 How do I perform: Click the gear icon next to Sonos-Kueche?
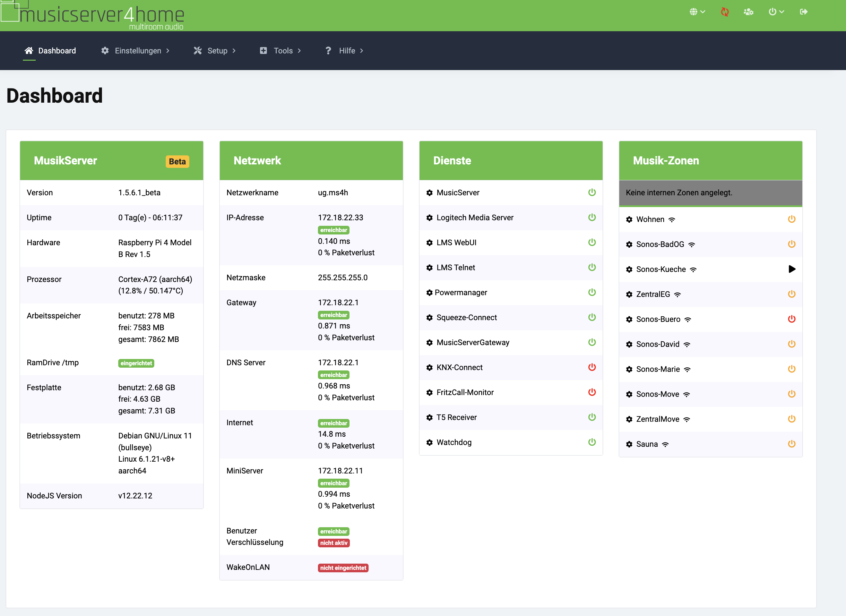(629, 269)
